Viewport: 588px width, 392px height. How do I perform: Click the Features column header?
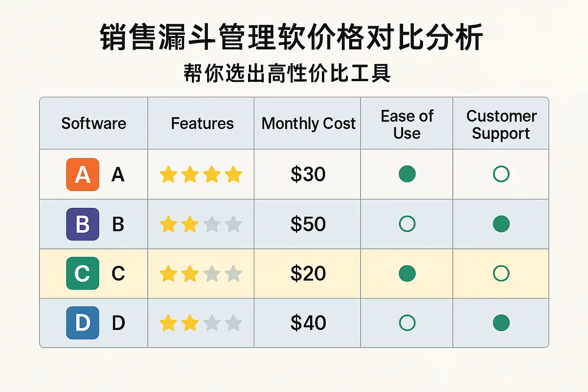click(x=202, y=123)
